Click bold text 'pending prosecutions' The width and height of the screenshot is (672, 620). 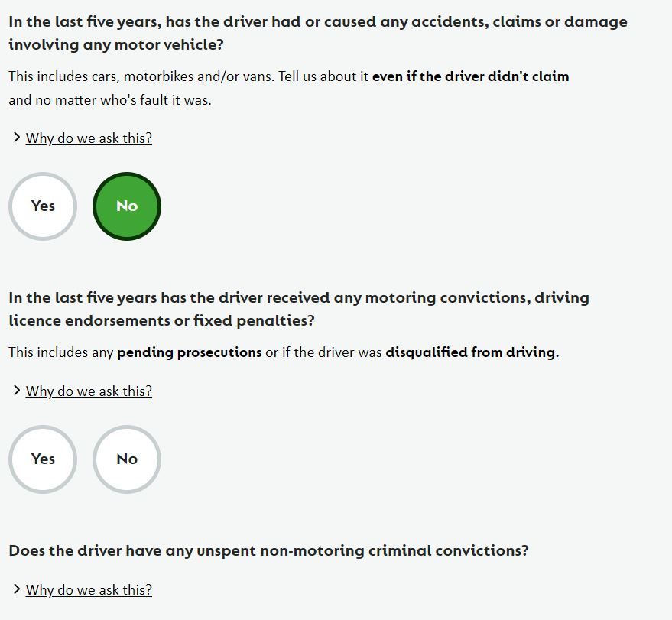click(190, 352)
